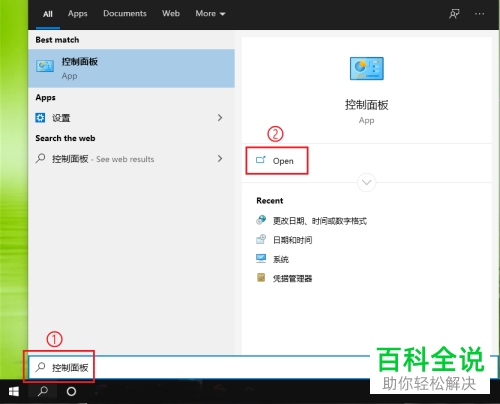
Task: Expand more actions with the round chevron
Action: (367, 182)
